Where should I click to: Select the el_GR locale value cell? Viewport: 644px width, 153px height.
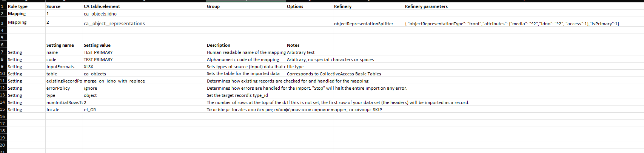[90, 110]
